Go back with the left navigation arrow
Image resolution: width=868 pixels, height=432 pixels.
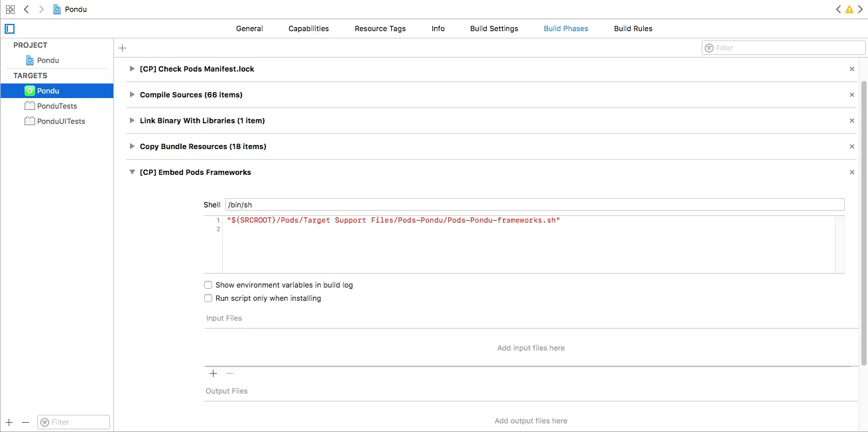pos(27,9)
